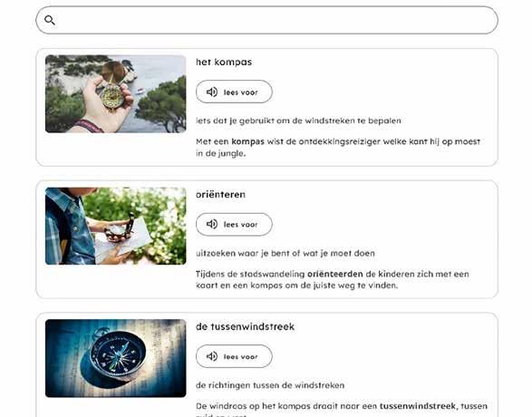Image resolution: width=532 pixels, height=417 pixels.
Task: Click the bold word 'tussenwindstreek' in example sentence
Action: [419, 406]
